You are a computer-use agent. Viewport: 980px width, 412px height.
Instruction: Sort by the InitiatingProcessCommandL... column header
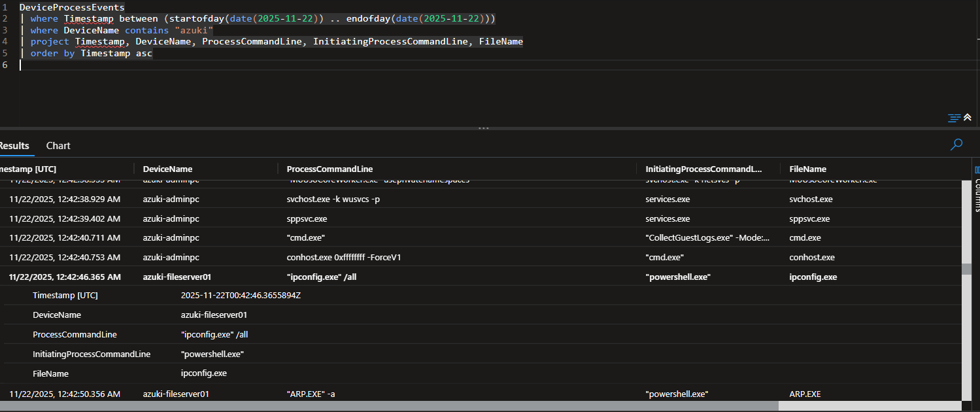[703, 169]
